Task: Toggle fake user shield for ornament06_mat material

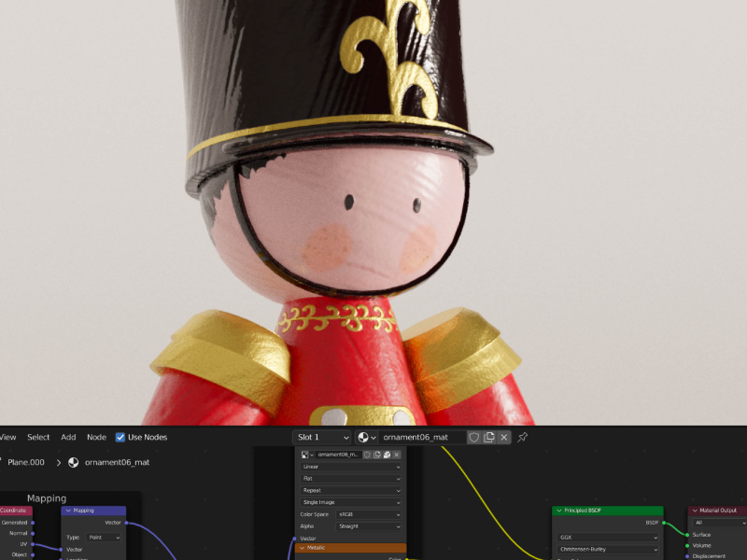Action: click(x=473, y=437)
